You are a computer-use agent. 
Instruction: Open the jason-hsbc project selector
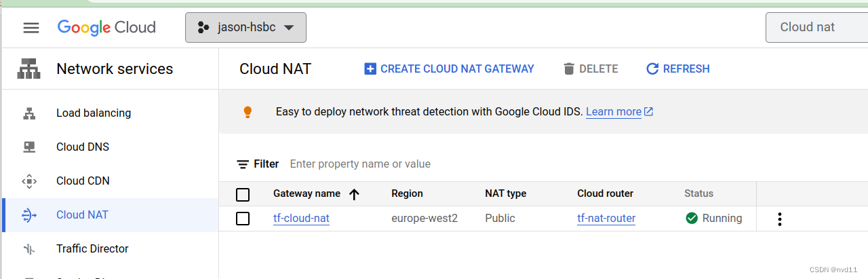click(x=245, y=27)
